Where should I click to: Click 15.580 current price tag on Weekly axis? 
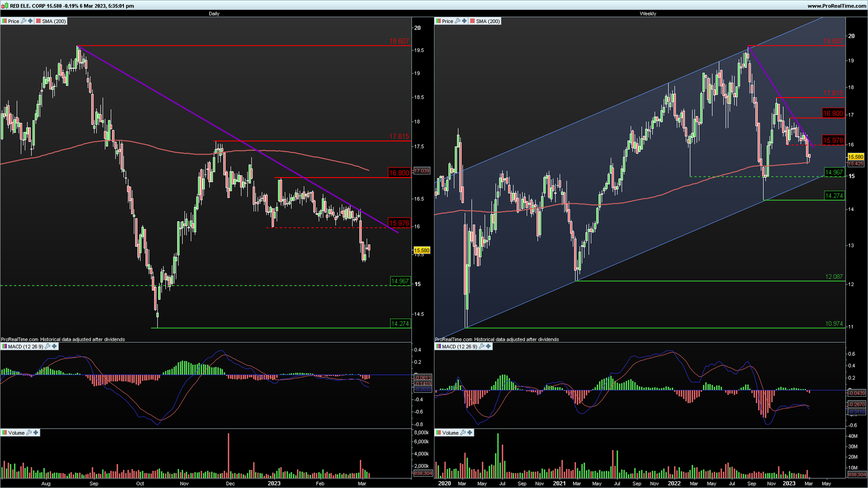click(856, 157)
